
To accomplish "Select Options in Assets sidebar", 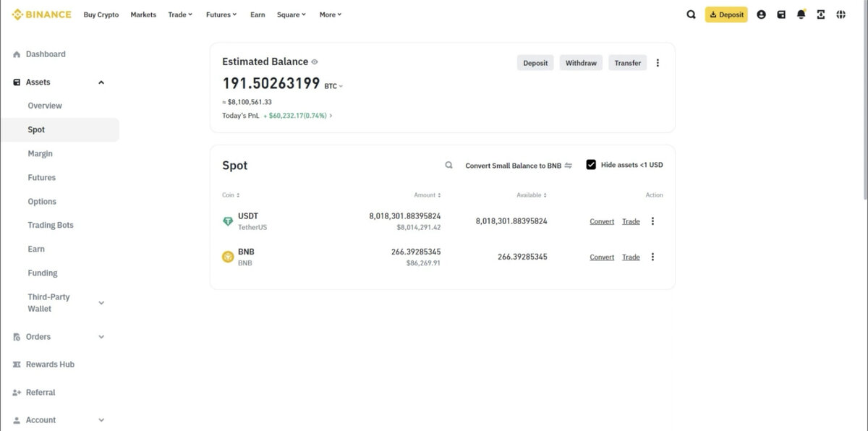I will pyautogui.click(x=42, y=202).
